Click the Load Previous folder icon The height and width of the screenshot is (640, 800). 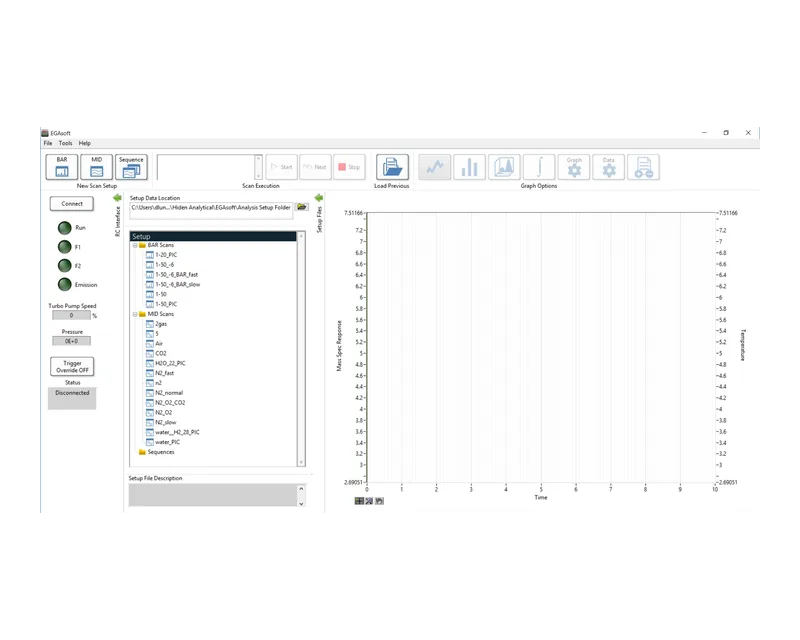pos(392,167)
